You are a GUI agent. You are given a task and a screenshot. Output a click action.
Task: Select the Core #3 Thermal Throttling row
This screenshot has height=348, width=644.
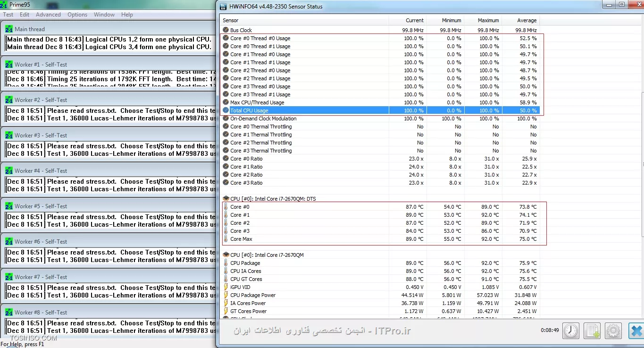coord(380,151)
